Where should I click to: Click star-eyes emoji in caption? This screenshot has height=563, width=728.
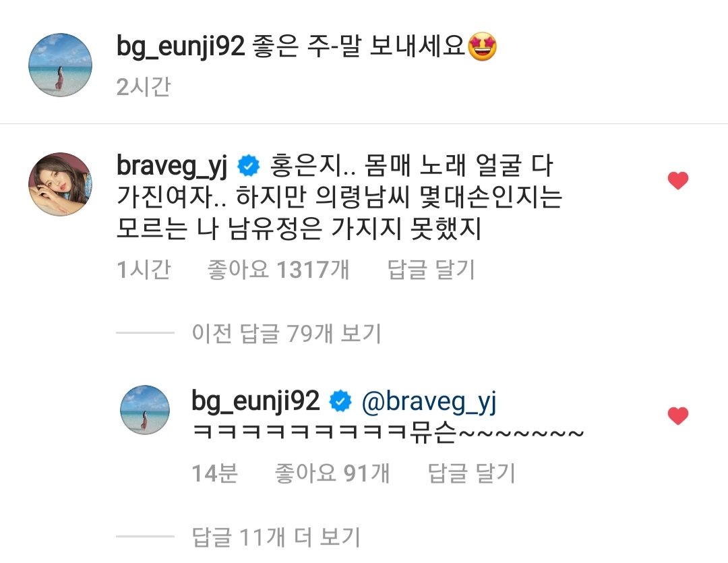pos(483,47)
